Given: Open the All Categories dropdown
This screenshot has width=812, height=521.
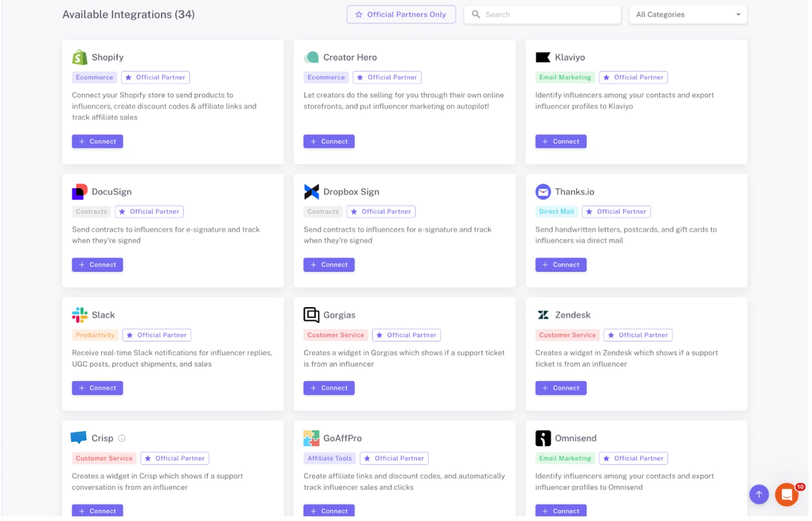Looking at the screenshot, I should coord(688,14).
